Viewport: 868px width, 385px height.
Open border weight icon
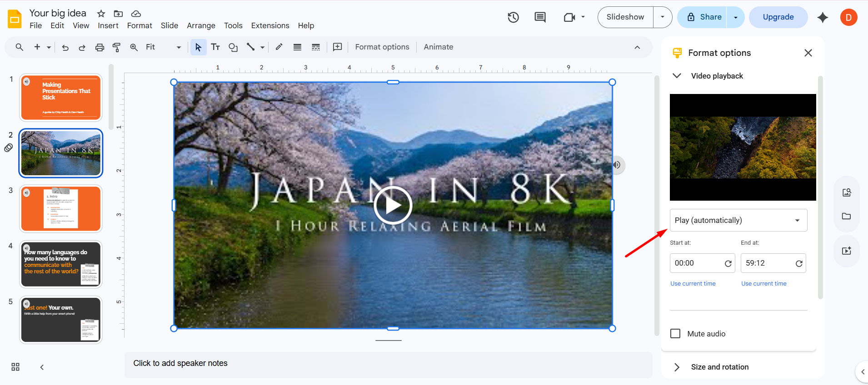tap(297, 47)
